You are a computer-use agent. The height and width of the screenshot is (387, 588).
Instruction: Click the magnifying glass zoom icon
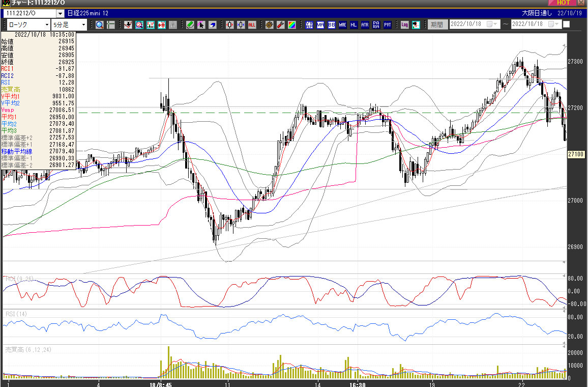pyautogui.click(x=99, y=25)
